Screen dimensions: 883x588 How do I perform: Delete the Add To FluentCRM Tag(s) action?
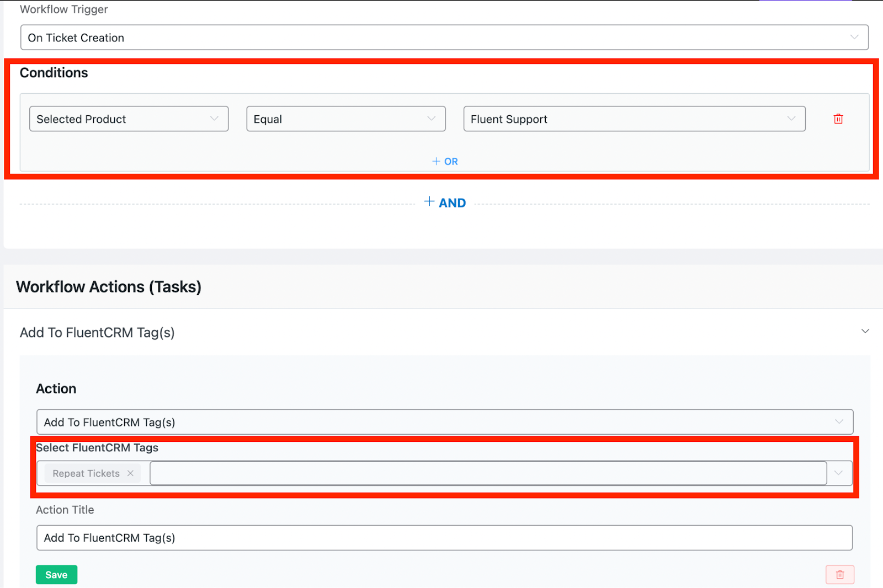click(840, 574)
